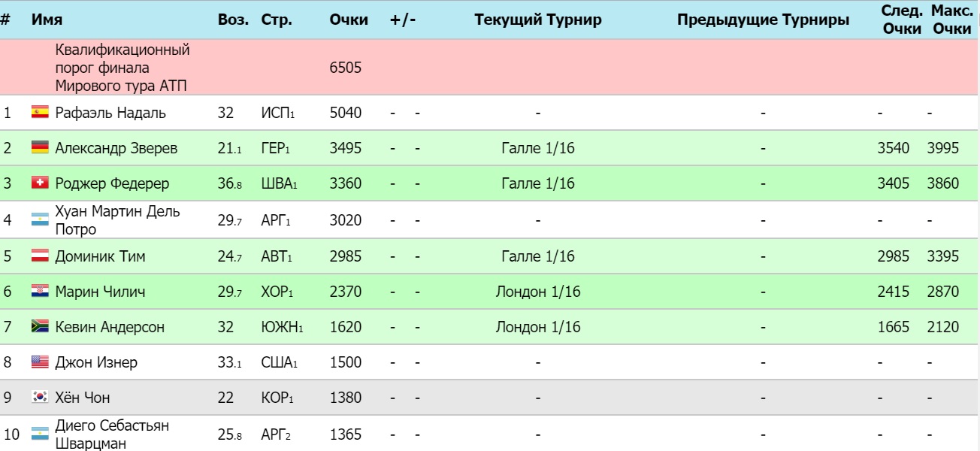
Task: Sort by the Воз. age column
Action: [233, 20]
